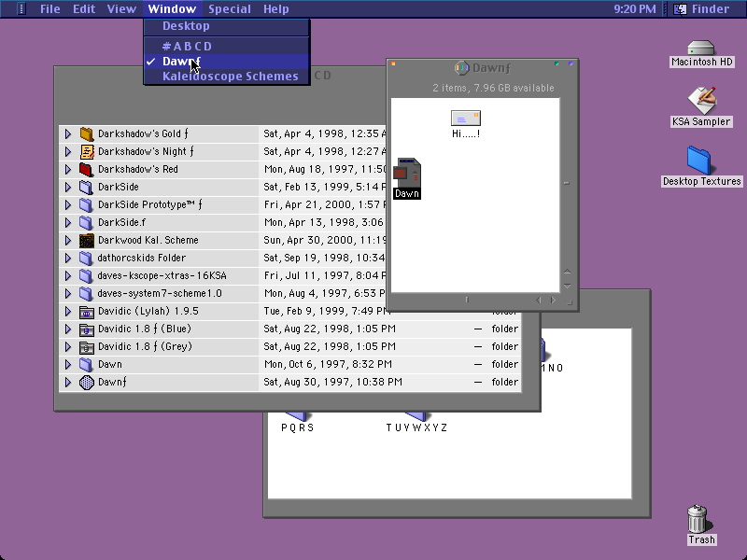Viewport: 747px width, 560px height.
Task: Click the Davidic (Lylah) 1.9.5 folder icon
Action: point(86,312)
